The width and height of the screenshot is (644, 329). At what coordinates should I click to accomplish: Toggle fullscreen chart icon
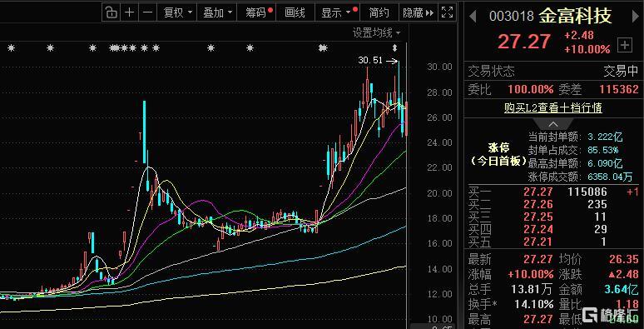point(447,12)
